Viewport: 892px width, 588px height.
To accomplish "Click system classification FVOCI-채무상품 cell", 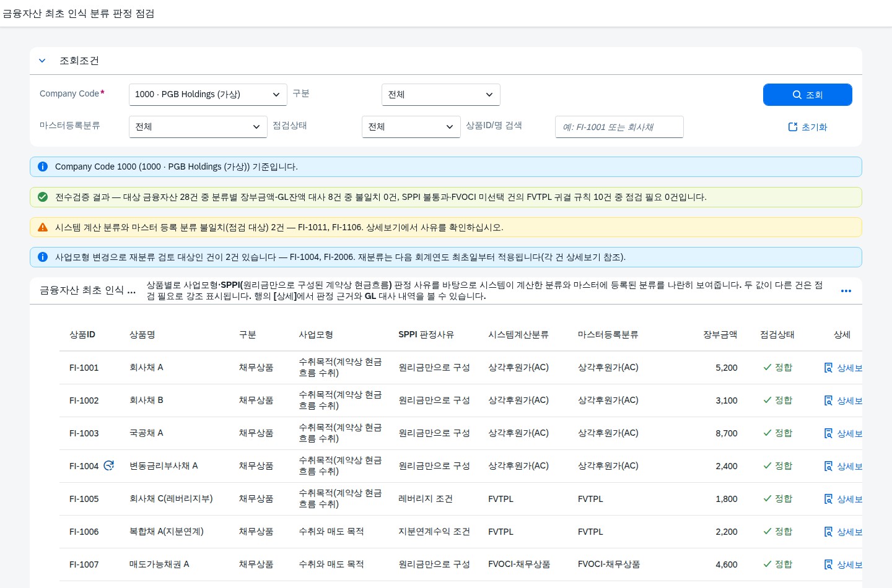I will [519, 564].
